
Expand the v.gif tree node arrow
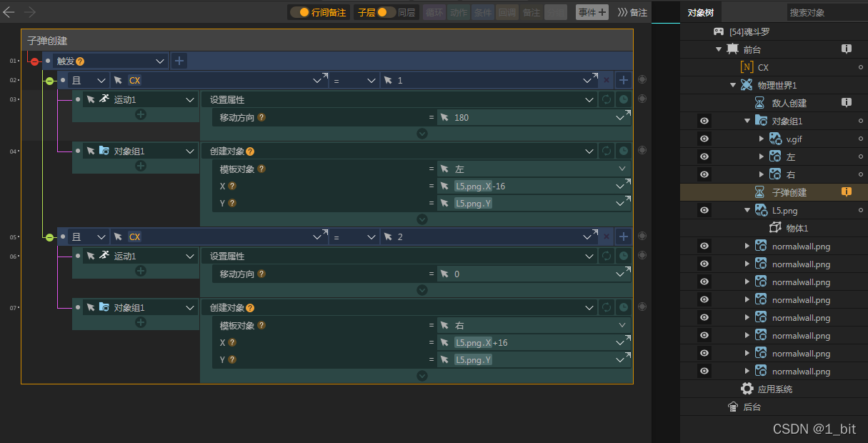762,139
